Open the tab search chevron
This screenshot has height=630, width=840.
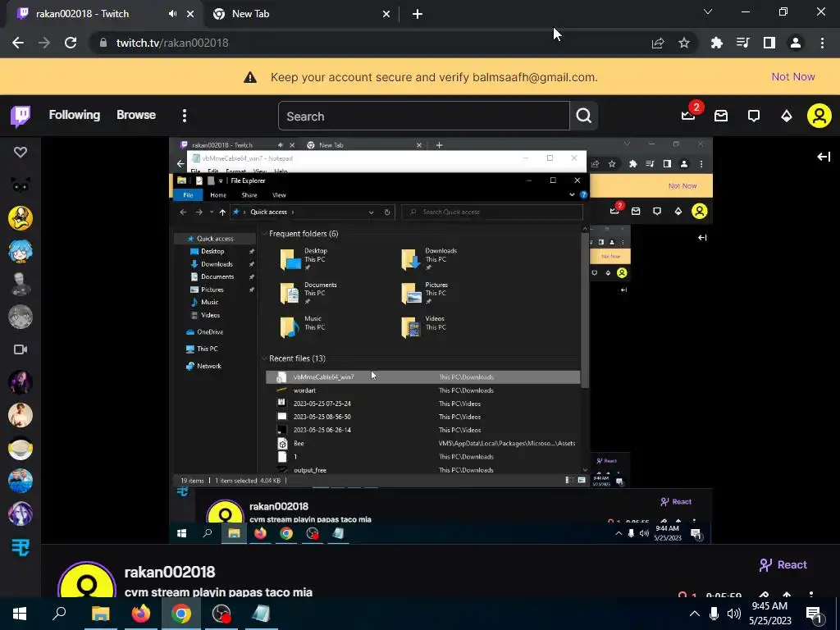pyautogui.click(x=708, y=11)
